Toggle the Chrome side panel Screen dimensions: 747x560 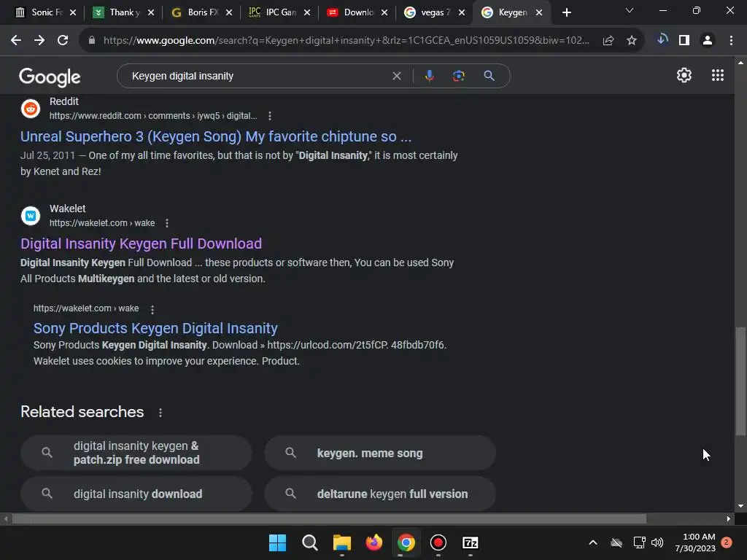click(x=684, y=41)
